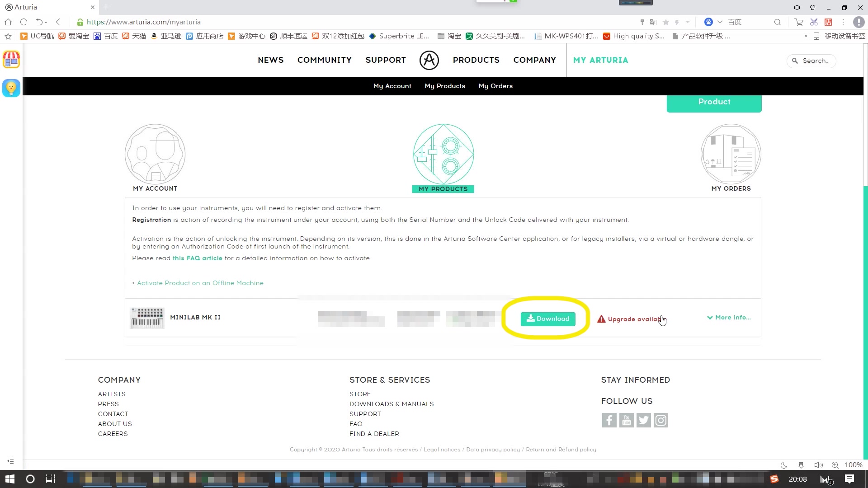The width and height of the screenshot is (868, 488).
Task: Click browser reload icon
Action: (x=24, y=22)
